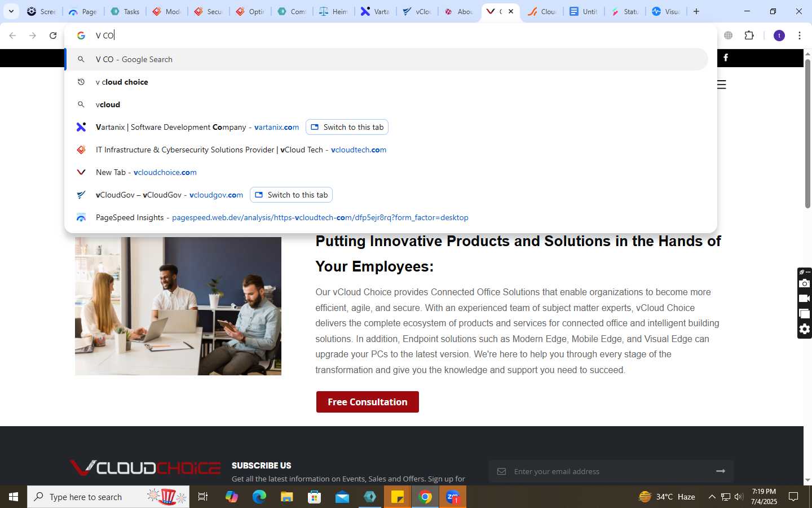The image size is (812, 508).
Task: Open the notification center icon
Action: (793, 497)
